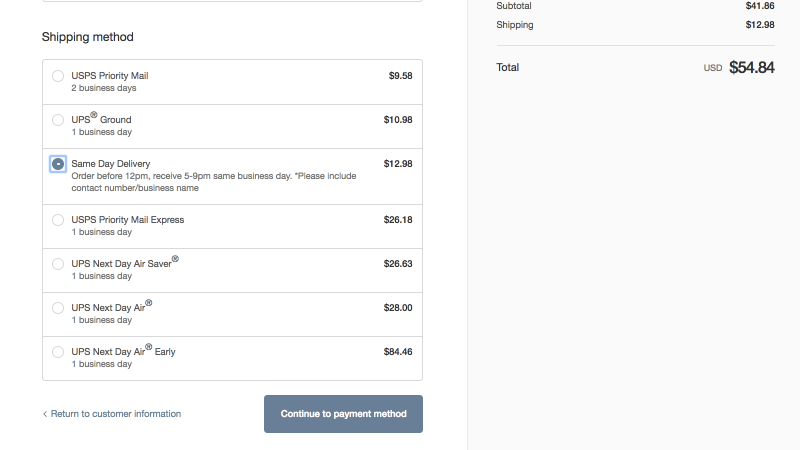The width and height of the screenshot is (800, 450).
Task: Pick USPS Priority Mail Express radio button
Action: 58,220
